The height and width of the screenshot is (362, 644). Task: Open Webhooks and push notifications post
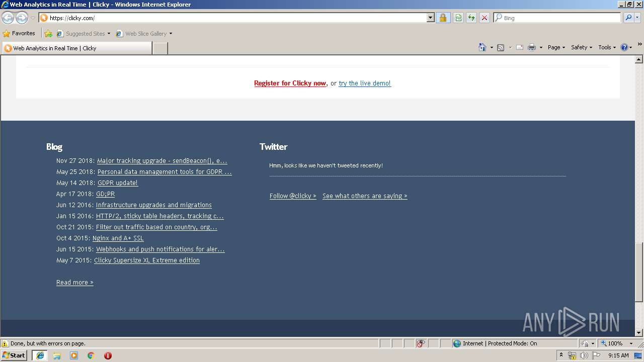point(160,249)
